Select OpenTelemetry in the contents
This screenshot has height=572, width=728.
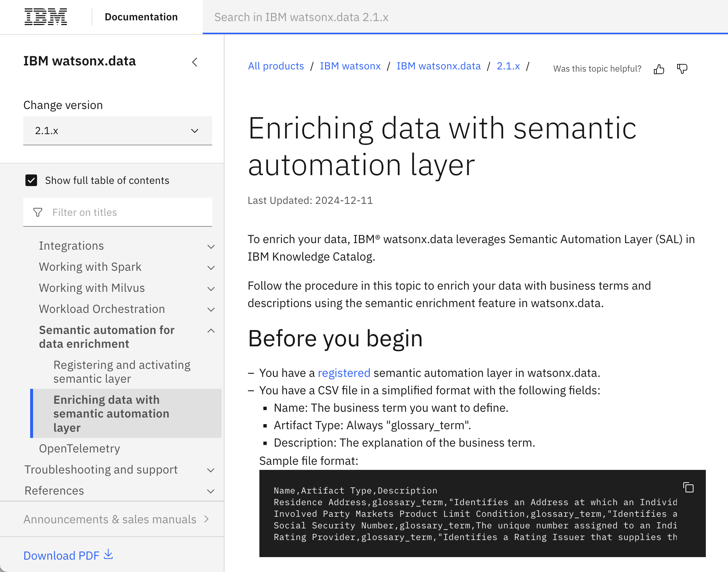[80, 448]
